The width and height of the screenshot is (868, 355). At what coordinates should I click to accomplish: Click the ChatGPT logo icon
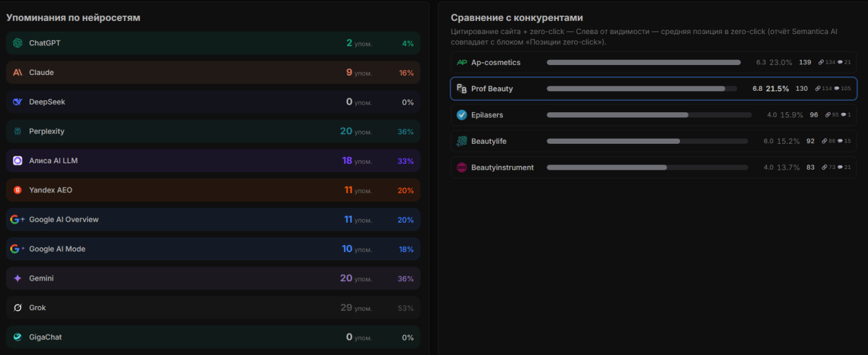click(x=18, y=43)
